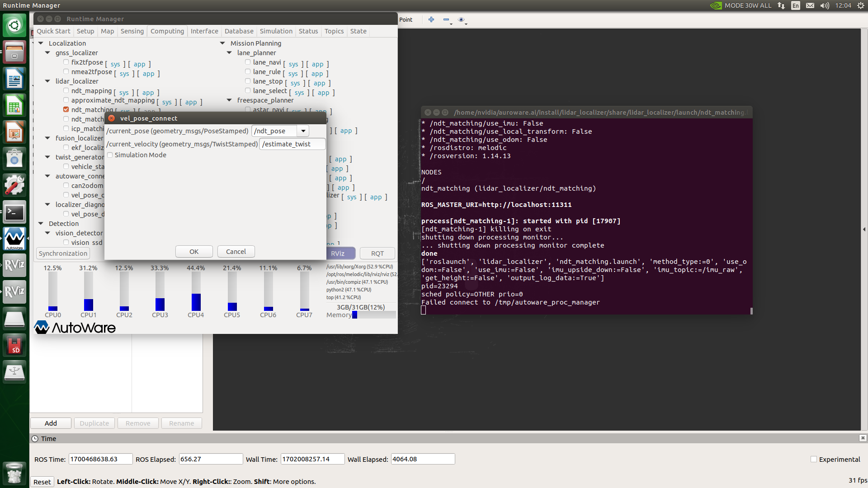Open first RViz dock icon
This screenshot has height=488, width=868.
(14, 265)
